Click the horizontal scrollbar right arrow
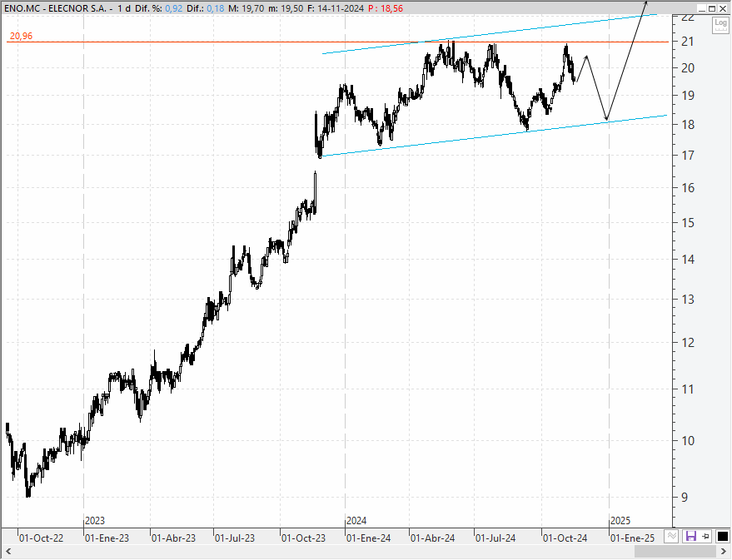This screenshot has height=560, width=732. click(724, 552)
